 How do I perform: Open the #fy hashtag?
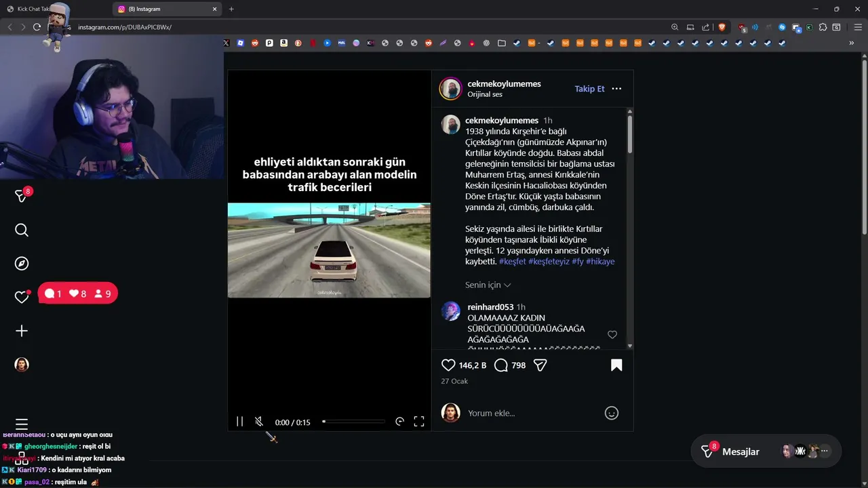[577, 262]
